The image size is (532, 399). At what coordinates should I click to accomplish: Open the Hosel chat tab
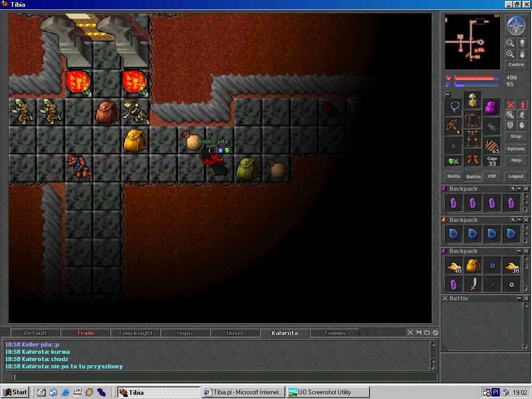(x=235, y=333)
